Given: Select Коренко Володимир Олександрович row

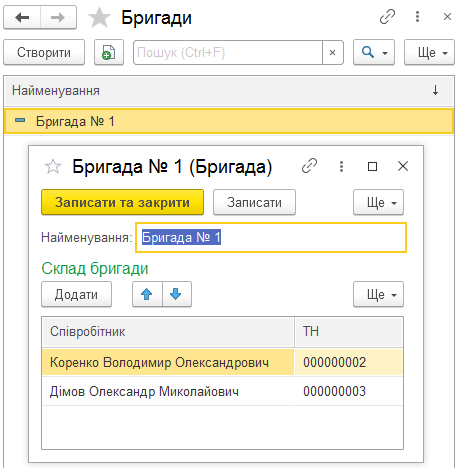Looking at the screenshot, I should point(222,362).
